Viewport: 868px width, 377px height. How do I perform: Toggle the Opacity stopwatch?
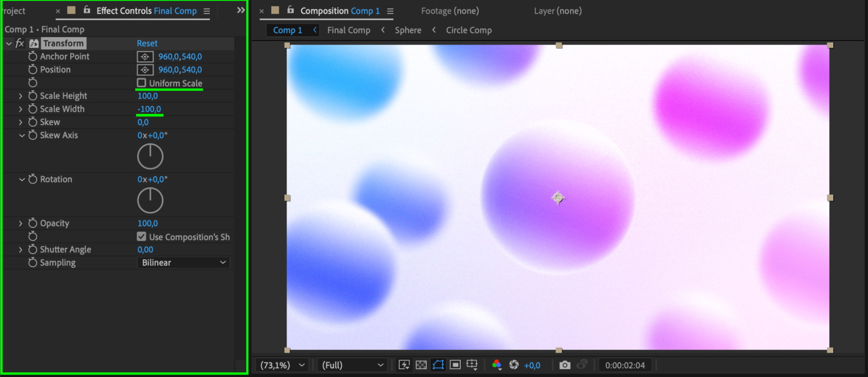33,223
